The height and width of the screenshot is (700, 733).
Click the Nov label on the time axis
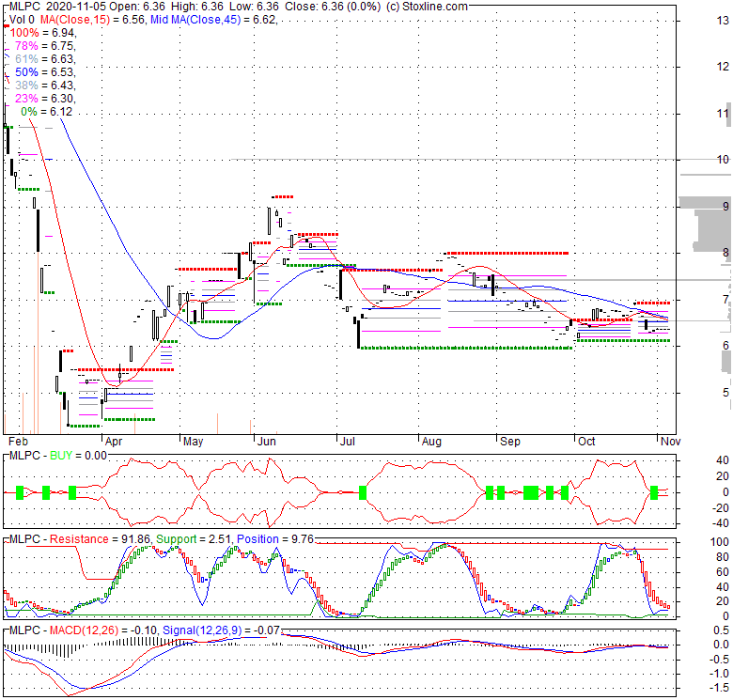(670, 442)
